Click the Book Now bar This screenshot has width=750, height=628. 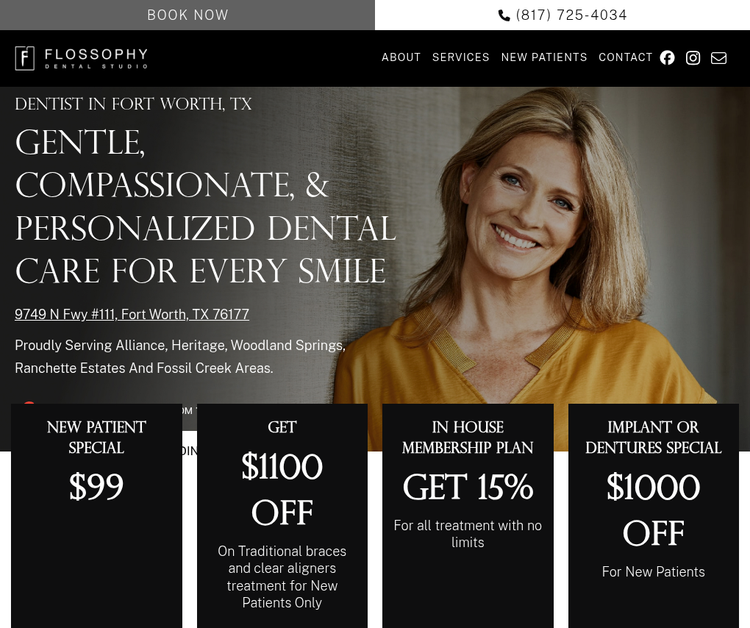[188, 15]
